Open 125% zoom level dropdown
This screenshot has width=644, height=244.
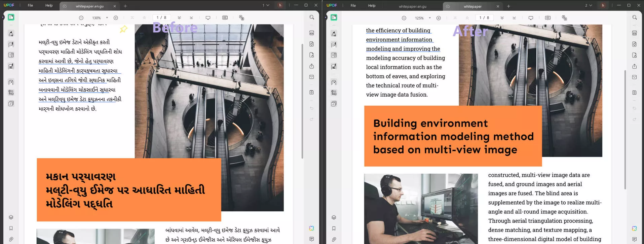[430, 18]
